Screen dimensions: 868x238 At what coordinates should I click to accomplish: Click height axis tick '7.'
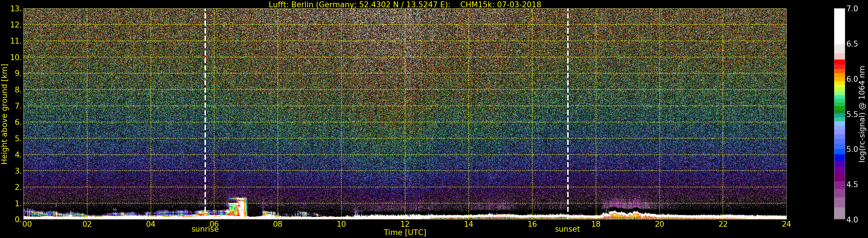pos(18,106)
